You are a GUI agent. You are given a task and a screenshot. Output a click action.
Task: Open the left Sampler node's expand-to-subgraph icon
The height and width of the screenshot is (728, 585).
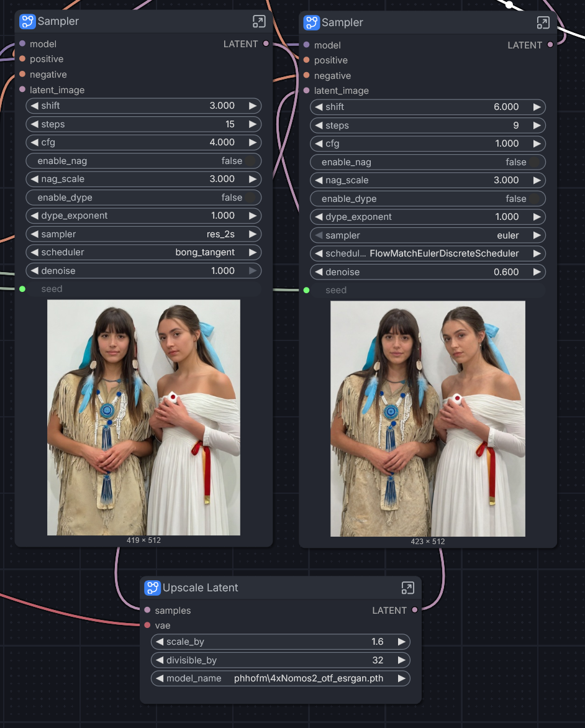258,21
